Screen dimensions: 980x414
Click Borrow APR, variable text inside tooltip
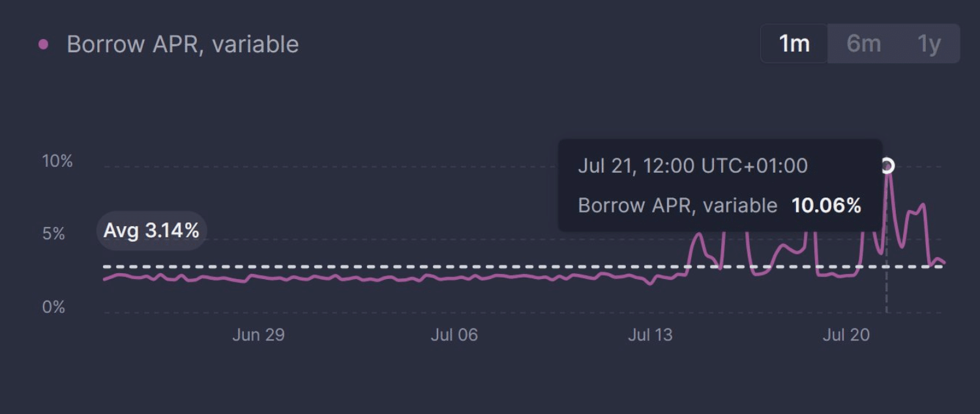pos(677,206)
